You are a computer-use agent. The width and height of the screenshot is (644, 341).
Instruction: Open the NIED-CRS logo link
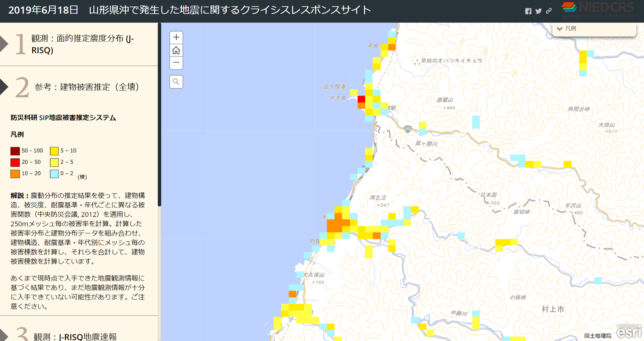598,10
